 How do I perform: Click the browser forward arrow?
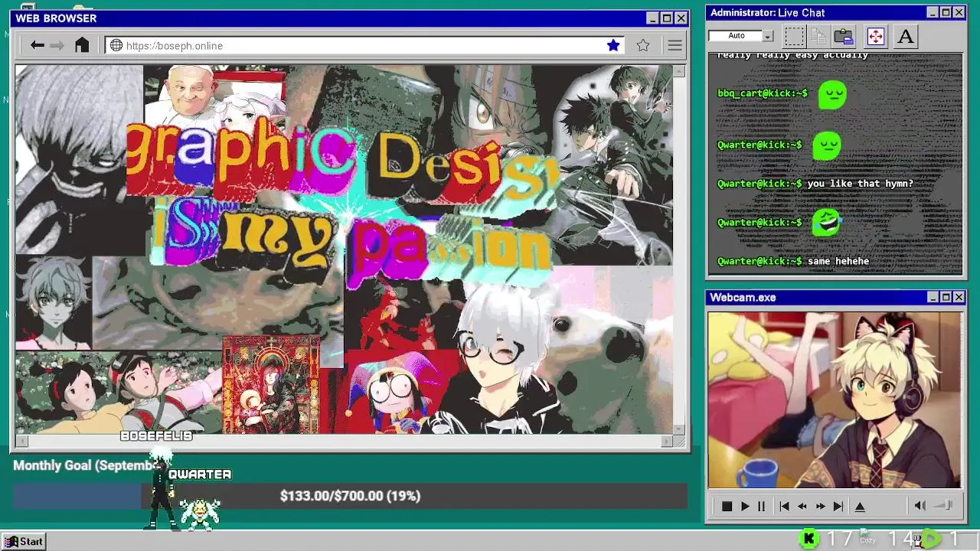point(57,45)
